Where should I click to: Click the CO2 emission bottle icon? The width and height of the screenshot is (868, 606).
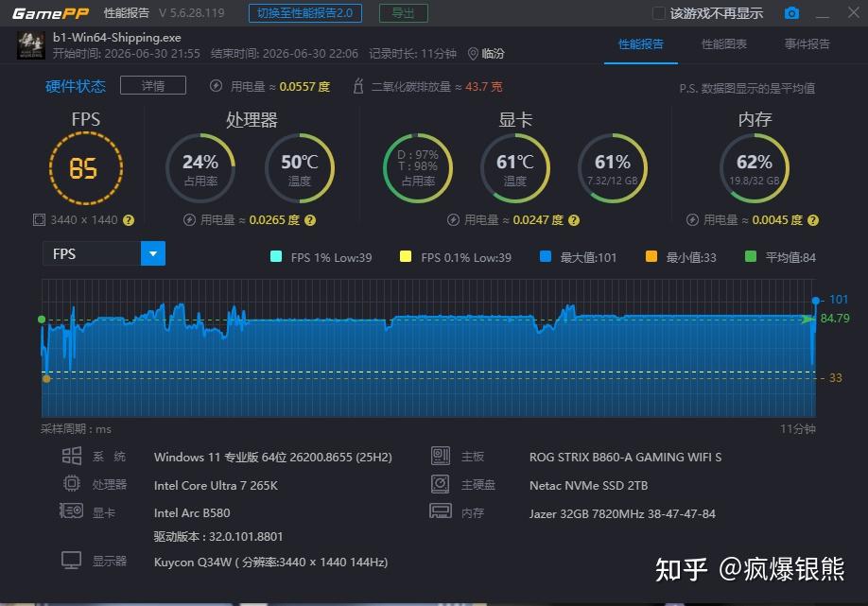[x=358, y=86]
